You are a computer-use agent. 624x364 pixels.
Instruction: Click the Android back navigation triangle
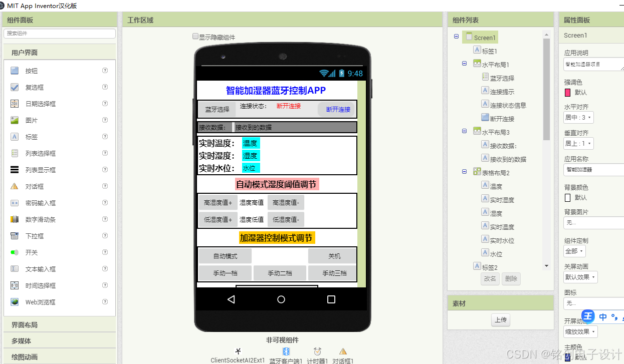click(x=231, y=299)
